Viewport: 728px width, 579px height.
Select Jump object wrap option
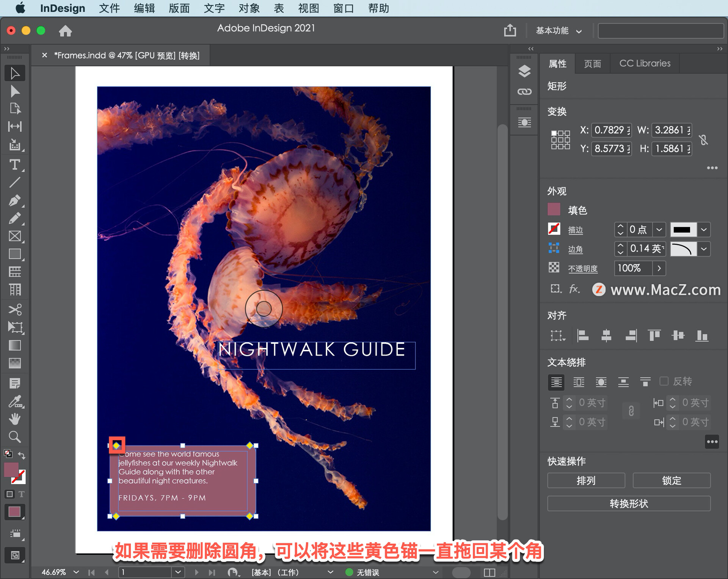pos(623,382)
